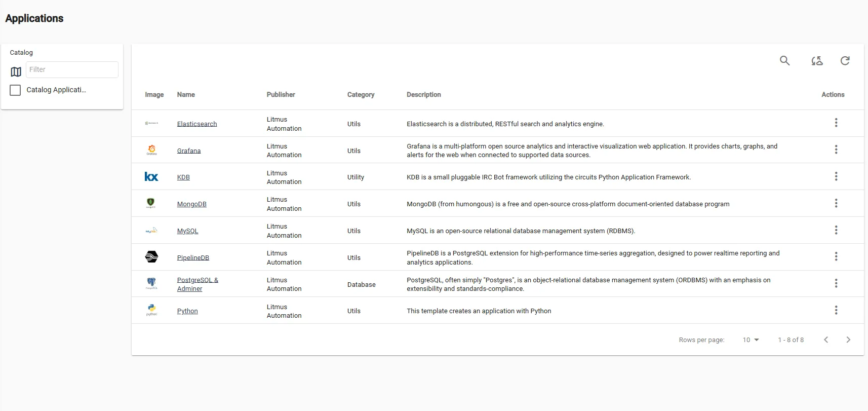The image size is (868, 411).
Task: Click the PostgreSQL elephant logo image
Action: [x=151, y=283]
